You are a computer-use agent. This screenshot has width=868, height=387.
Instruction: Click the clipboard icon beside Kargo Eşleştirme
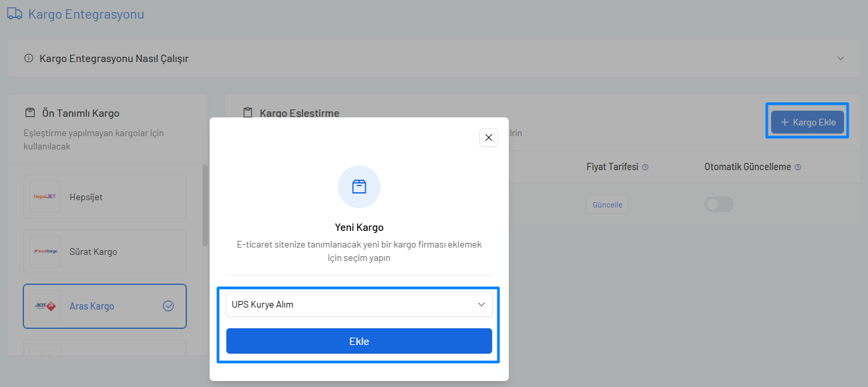click(x=248, y=113)
